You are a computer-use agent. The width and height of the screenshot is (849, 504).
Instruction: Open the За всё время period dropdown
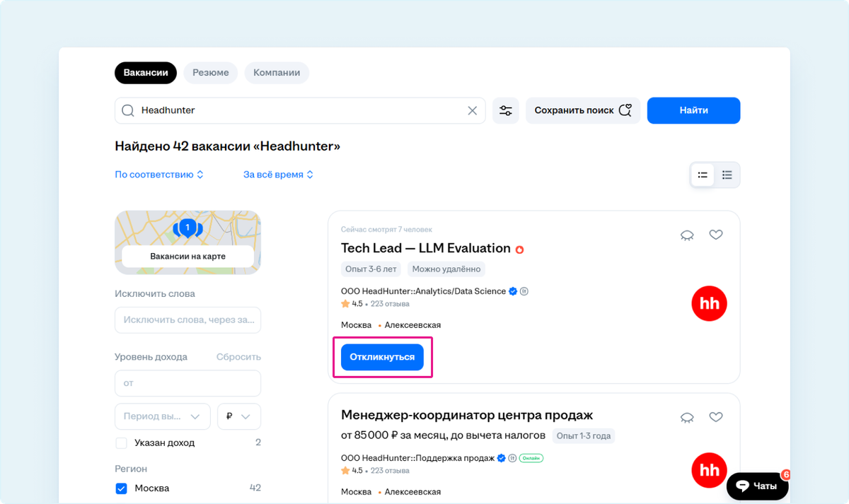point(278,175)
